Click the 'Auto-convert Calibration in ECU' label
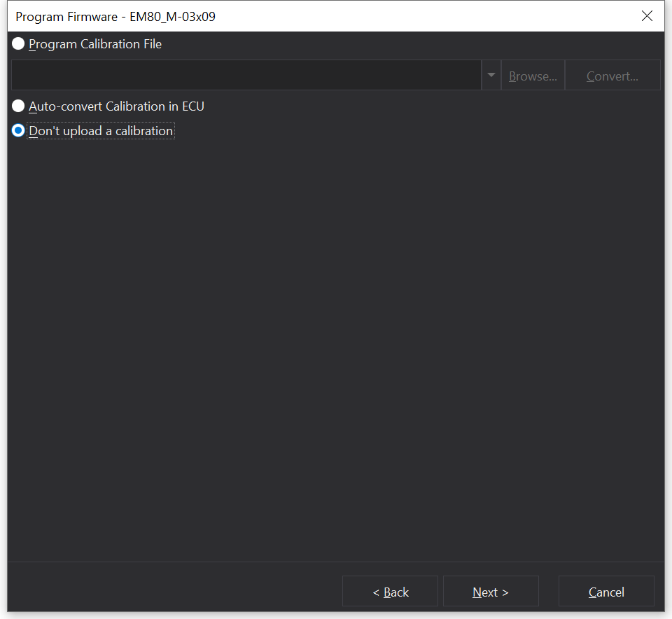The width and height of the screenshot is (672, 619). pyautogui.click(x=116, y=106)
